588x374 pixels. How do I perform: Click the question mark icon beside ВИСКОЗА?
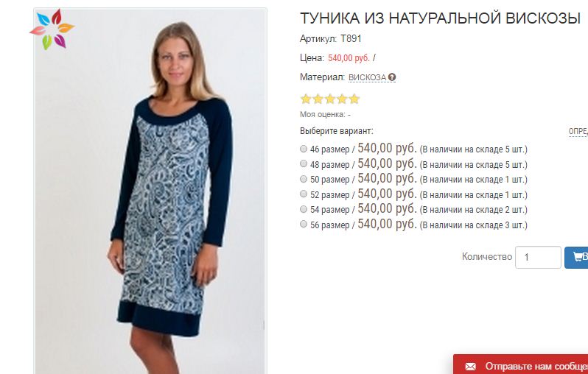[392, 77]
